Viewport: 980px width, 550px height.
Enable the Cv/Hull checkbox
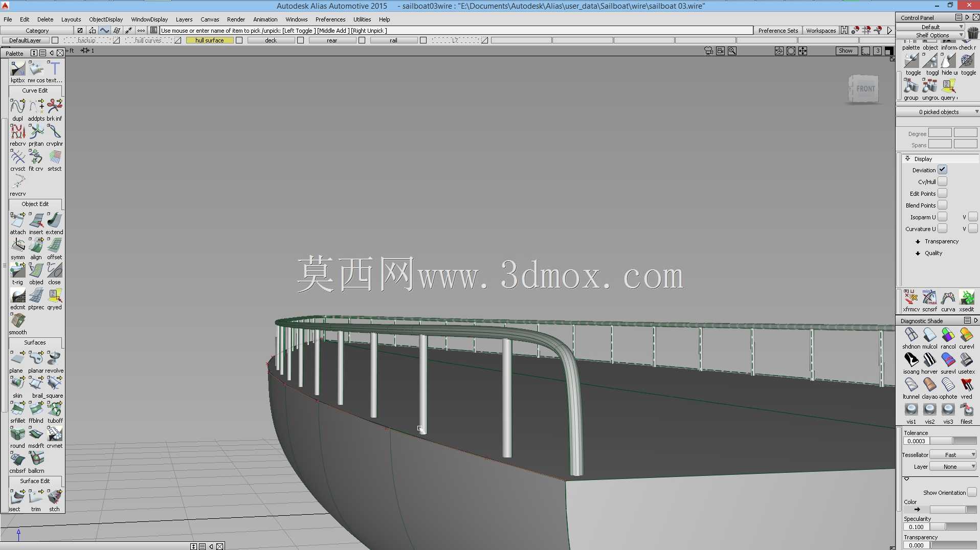942,181
